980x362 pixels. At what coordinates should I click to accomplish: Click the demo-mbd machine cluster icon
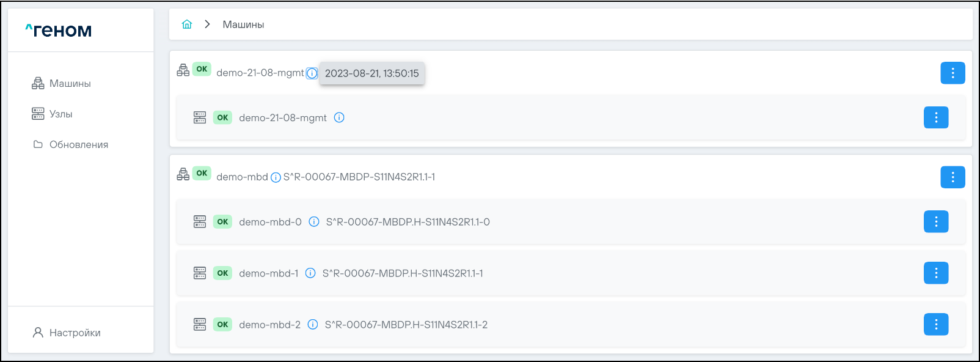(183, 174)
